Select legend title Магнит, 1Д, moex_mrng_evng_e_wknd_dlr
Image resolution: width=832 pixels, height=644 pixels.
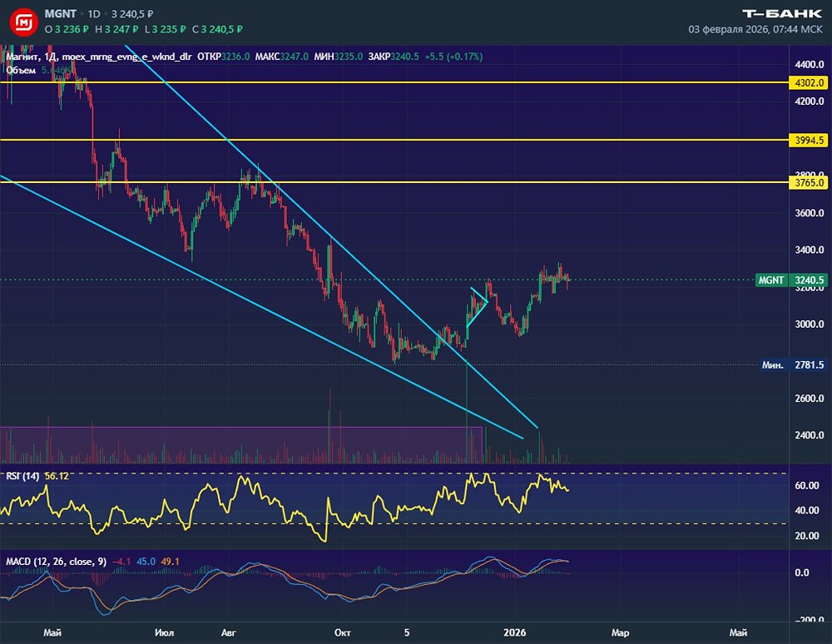99,57
